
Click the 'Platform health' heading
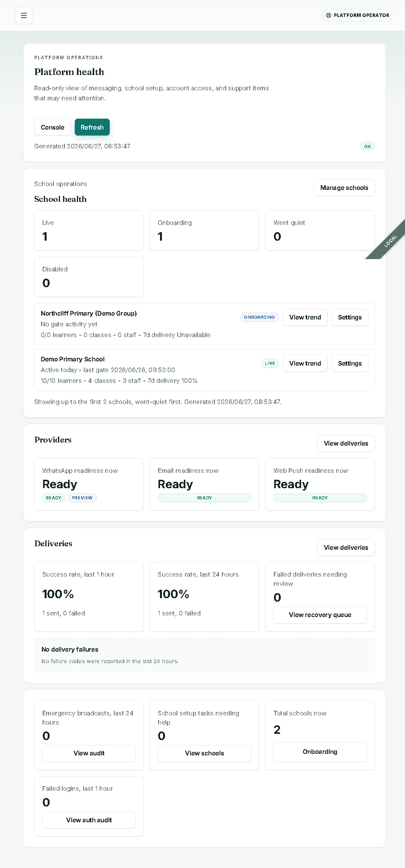pos(69,72)
